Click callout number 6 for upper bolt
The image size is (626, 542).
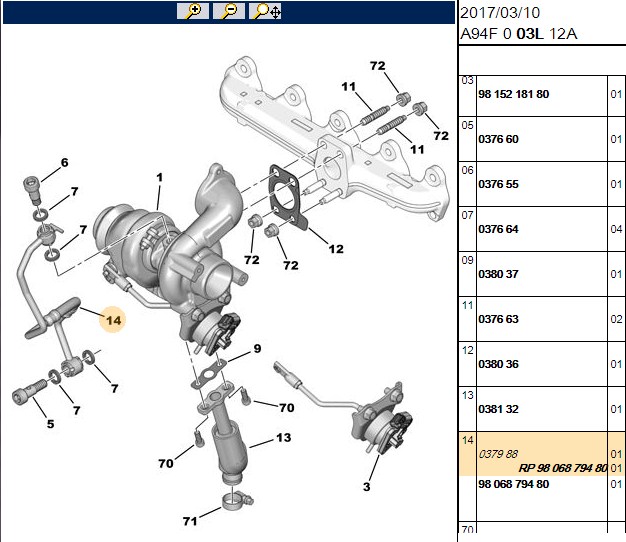pyautogui.click(x=64, y=162)
